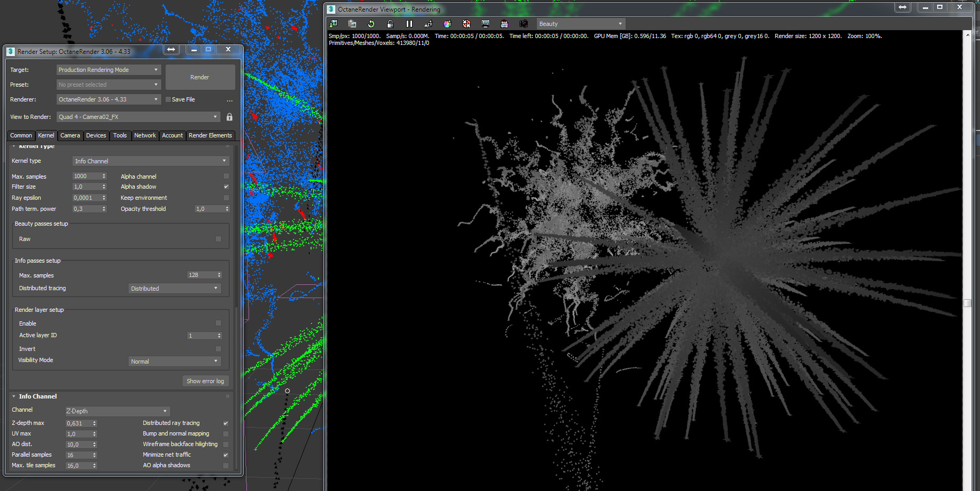Click the 3ds Max icon in OctaneRender Viewport title bar

pos(331,9)
